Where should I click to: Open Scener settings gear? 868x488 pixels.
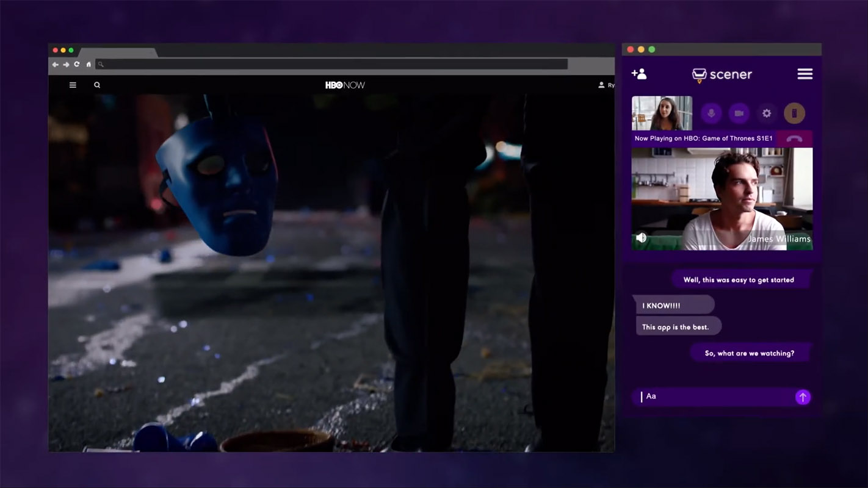(x=767, y=113)
